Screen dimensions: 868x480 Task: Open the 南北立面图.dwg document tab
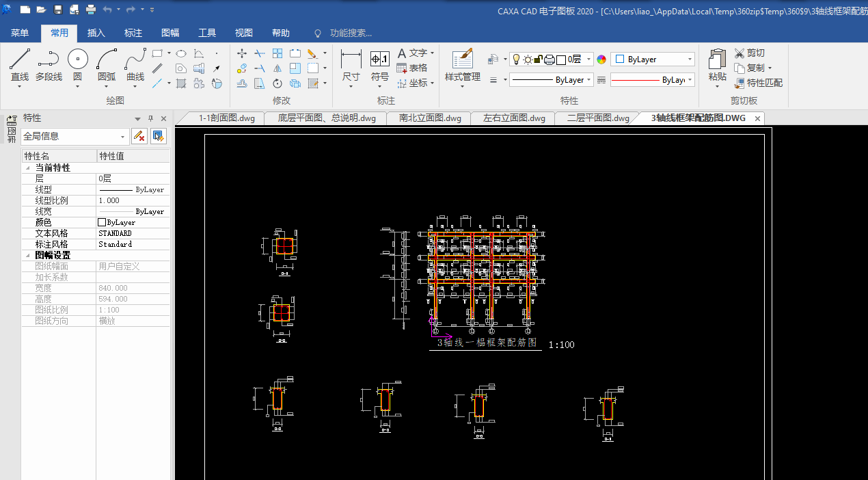(x=430, y=118)
